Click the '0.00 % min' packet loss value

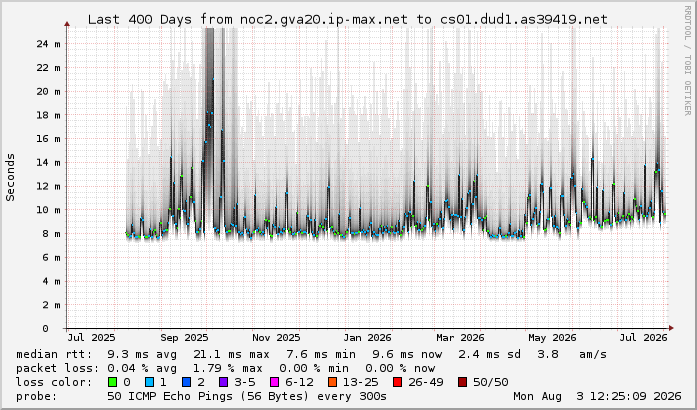pyautogui.click(x=314, y=368)
